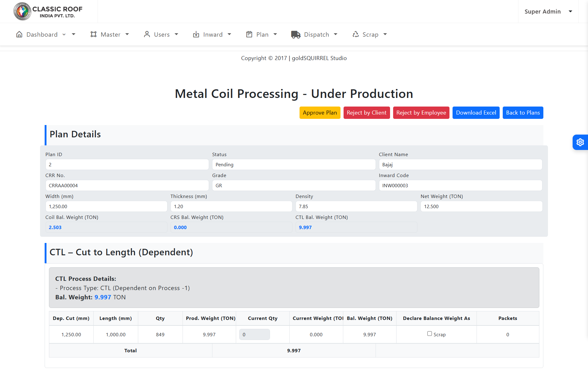
Task: Check the Scrap checkbox in CTL table
Action: tap(429, 333)
